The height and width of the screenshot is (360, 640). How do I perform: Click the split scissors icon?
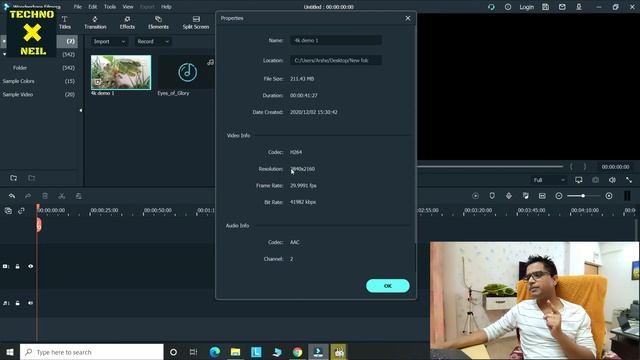tap(62, 196)
